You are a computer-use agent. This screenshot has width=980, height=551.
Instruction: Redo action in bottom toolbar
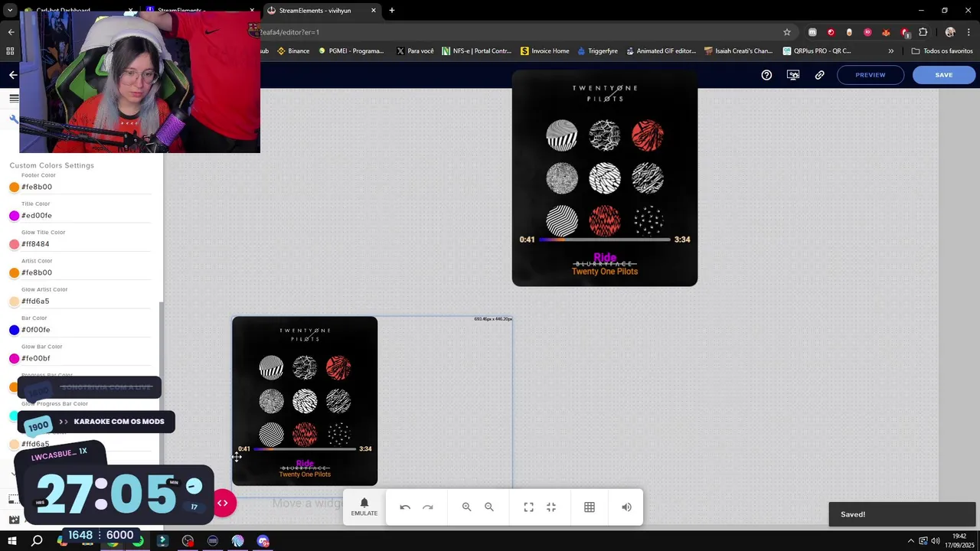(428, 507)
